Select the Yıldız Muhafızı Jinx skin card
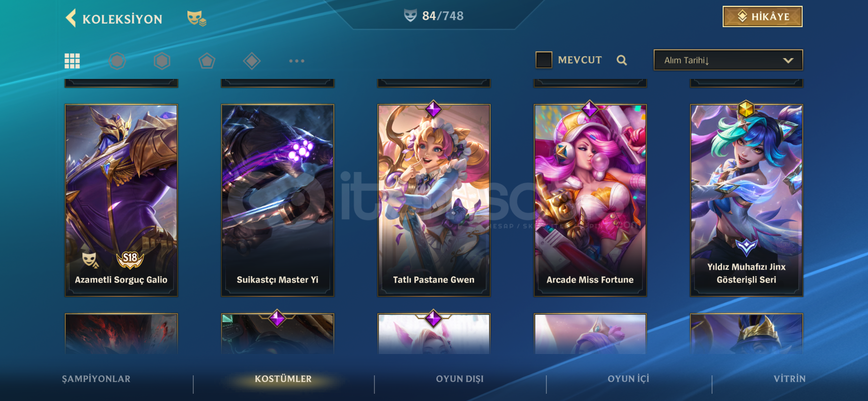The height and width of the screenshot is (401, 868). point(746,200)
